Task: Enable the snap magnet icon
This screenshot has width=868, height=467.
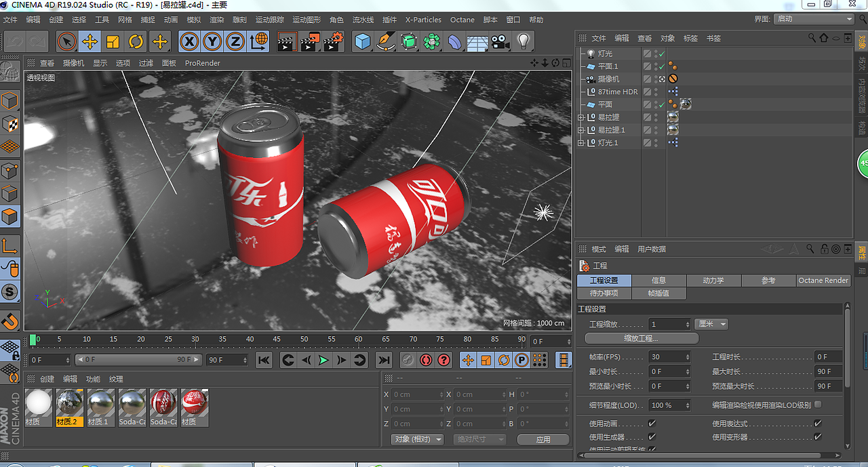Action: point(9,320)
